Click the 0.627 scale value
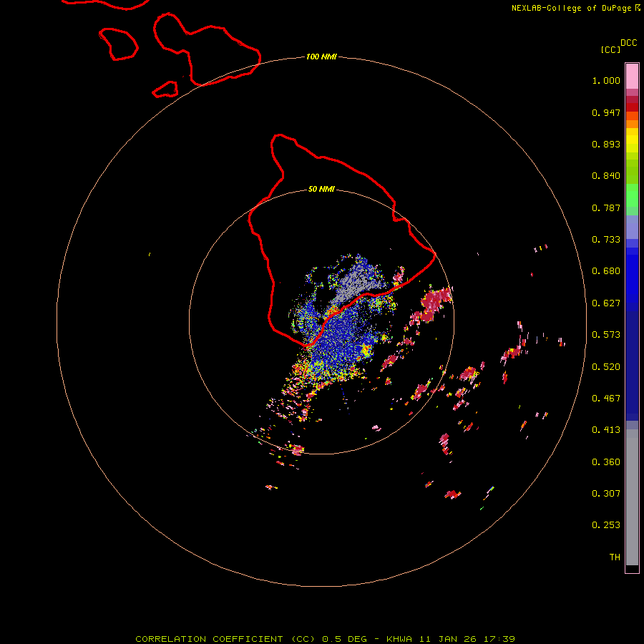Image resolution: width=644 pixels, height=644 pixels. click(606, 303)
